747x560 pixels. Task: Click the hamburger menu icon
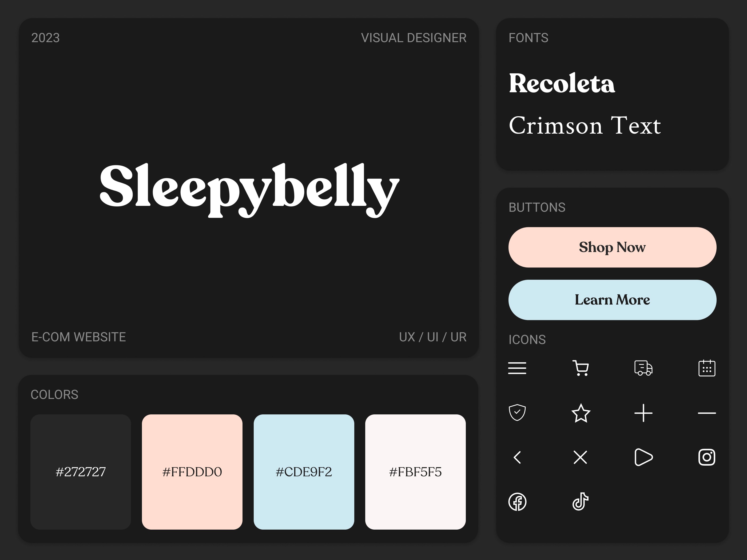click(x=517, y=368)
